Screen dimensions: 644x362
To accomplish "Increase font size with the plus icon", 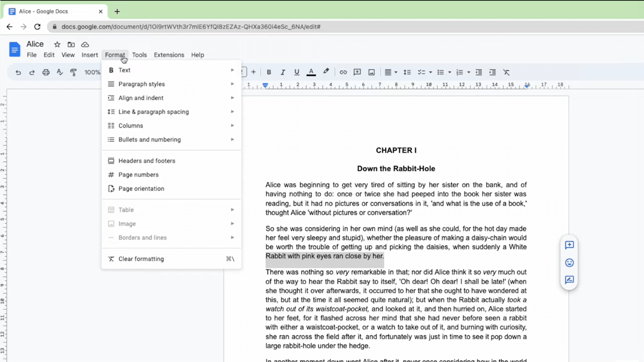I will click(254, 72).
